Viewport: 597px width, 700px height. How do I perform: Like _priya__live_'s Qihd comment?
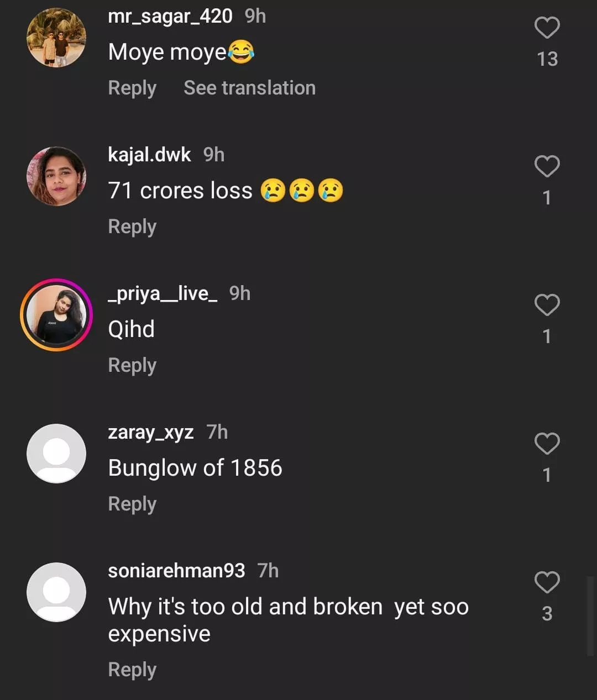[x=547, y=306]
